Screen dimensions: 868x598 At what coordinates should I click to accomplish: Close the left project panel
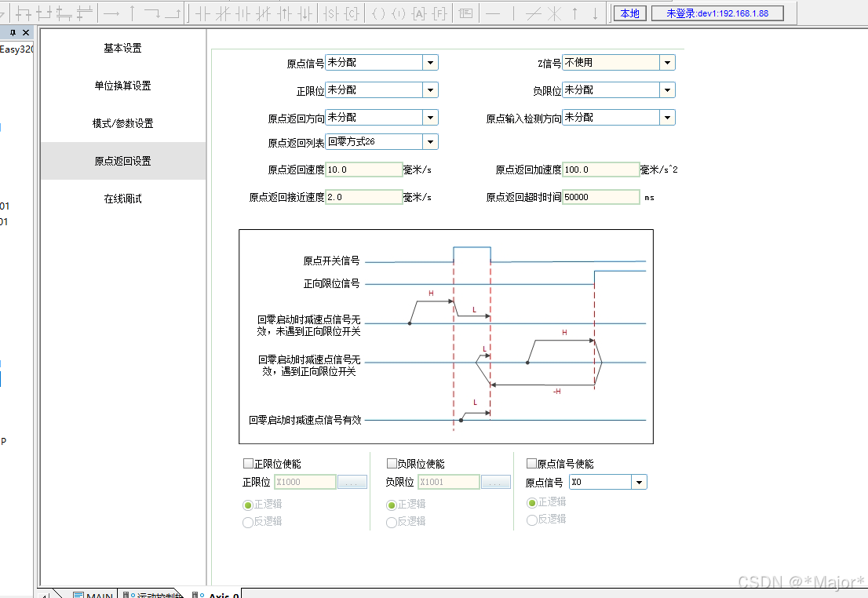pyautogui.click(x=25, y=33)
